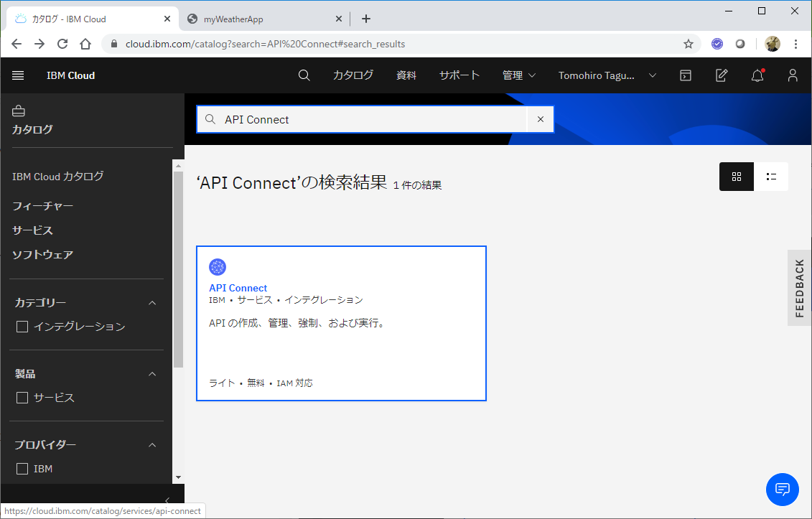Viewport: 812px width, 519px height.
Task: Check the インテグレーション category checkbox
Action: (22, 327)
